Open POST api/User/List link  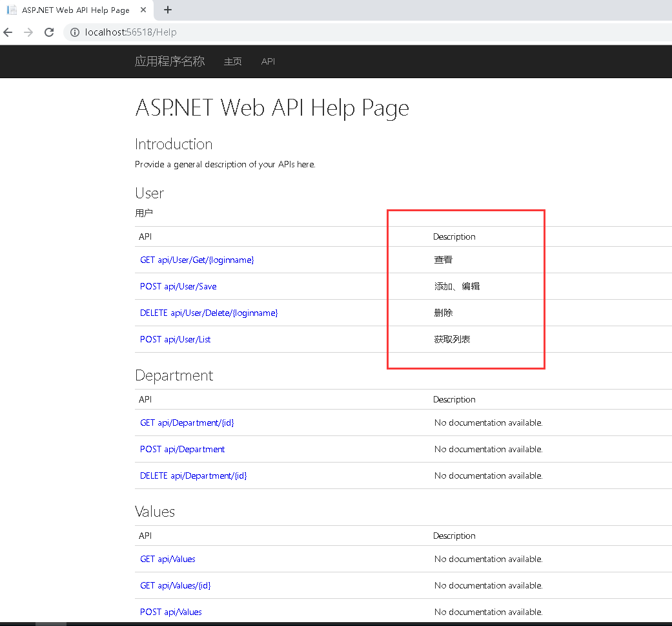point(176,340)
